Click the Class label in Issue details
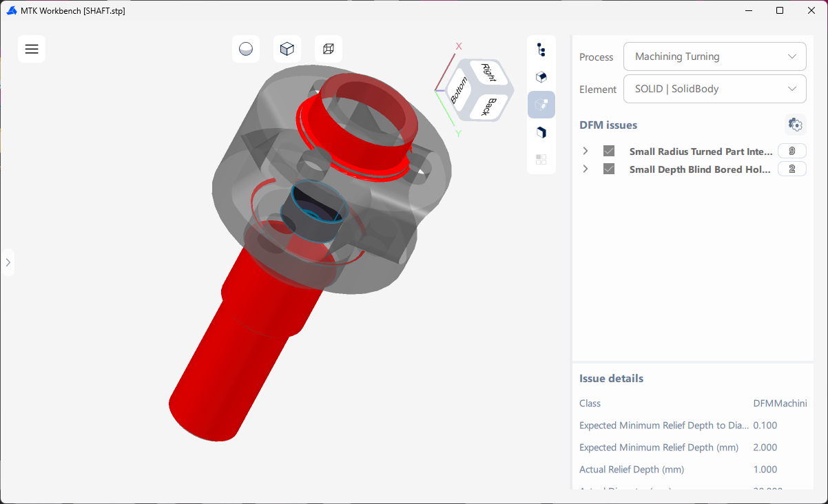This screenshot has height=504, width=828. click(x=590, y=403)
